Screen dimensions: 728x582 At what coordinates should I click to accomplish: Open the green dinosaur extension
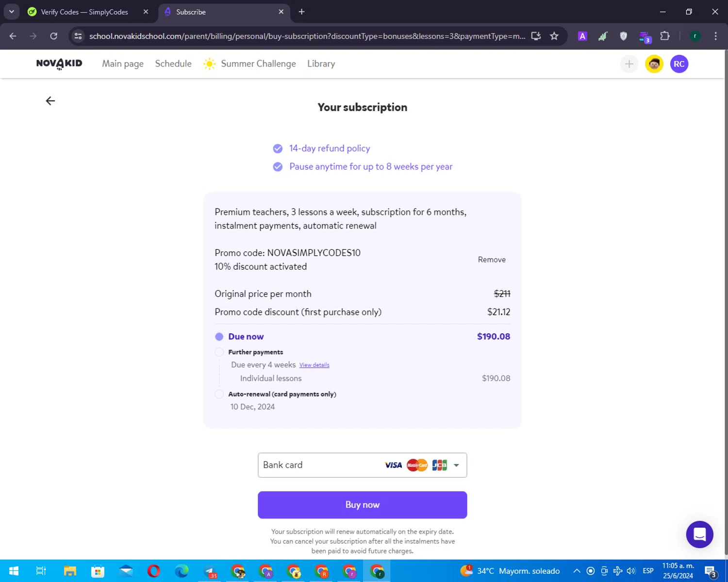coord(603,36)
